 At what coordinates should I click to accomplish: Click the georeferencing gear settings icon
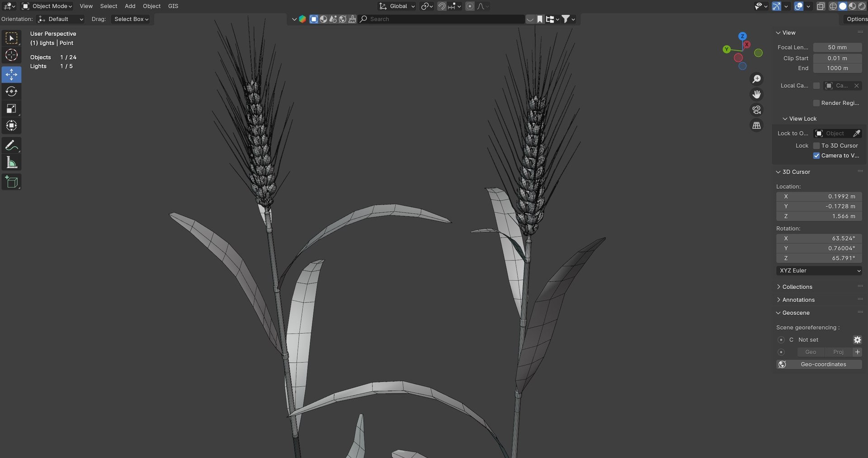857,340
